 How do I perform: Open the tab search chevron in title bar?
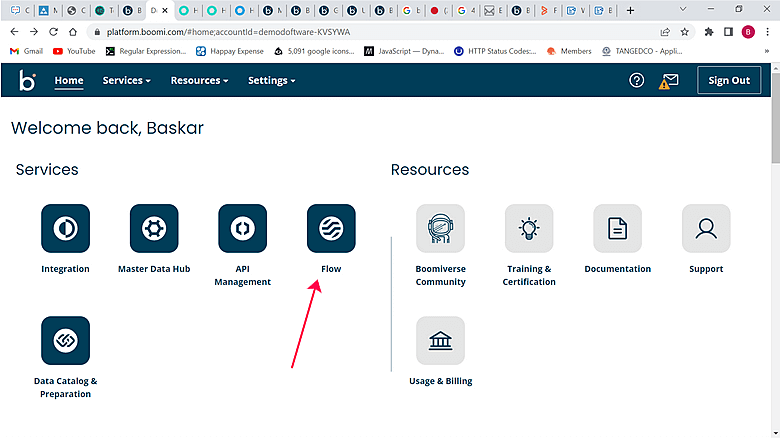click(x=683, y=9)
